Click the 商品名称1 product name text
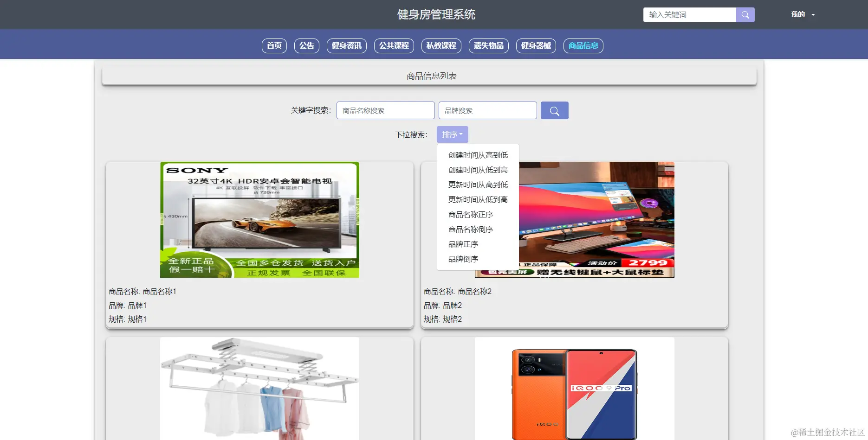868x440 pixels. pyautogui.click(x=159, y=291)
